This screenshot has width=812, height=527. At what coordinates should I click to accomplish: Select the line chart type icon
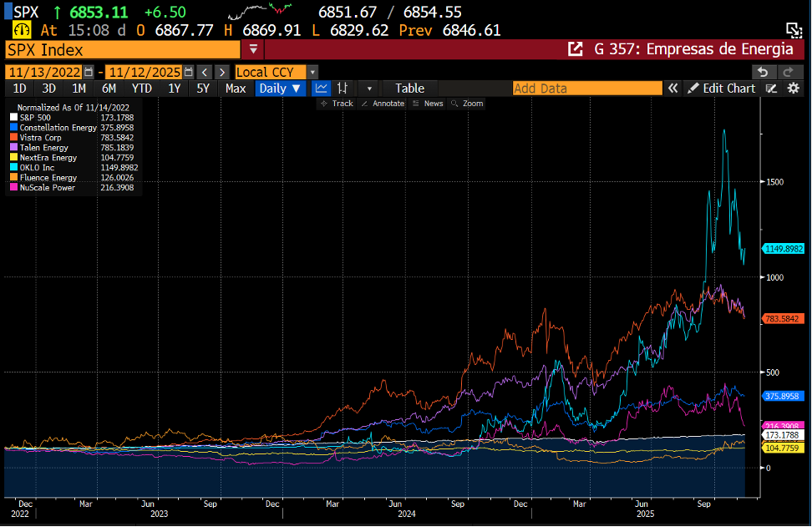pos(321,88)
